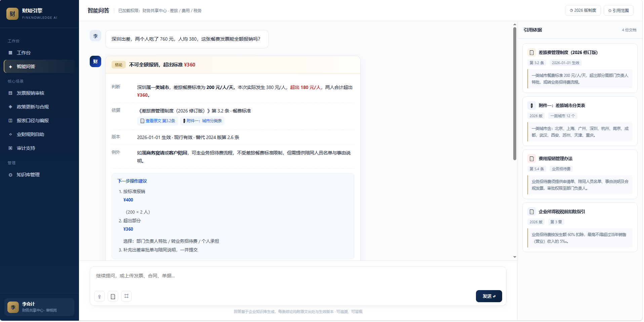Open 发票报销审核 in the sidebar
This screenshot has width=644, height=322.
[39, 93]
